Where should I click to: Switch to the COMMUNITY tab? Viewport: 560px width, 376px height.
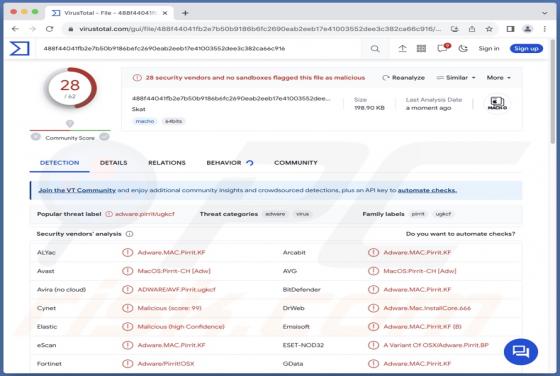pyautogui.click(x=296, y=163)
